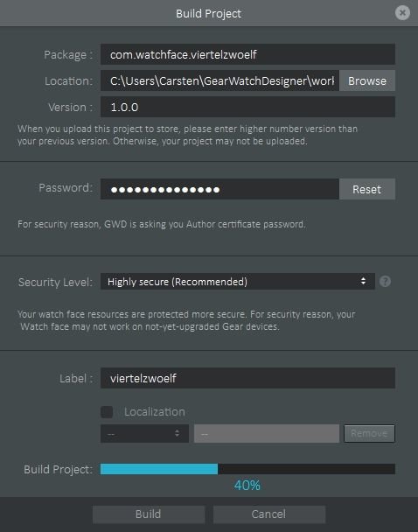Click the Build button
This screenshot has height=532, width=418.
pos(149,514)
